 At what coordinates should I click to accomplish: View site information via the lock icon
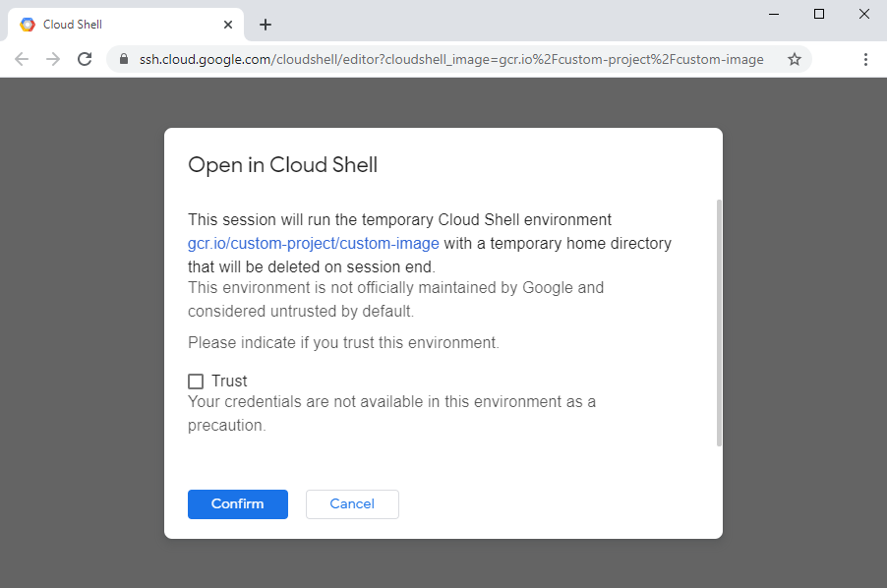(123, 59)
